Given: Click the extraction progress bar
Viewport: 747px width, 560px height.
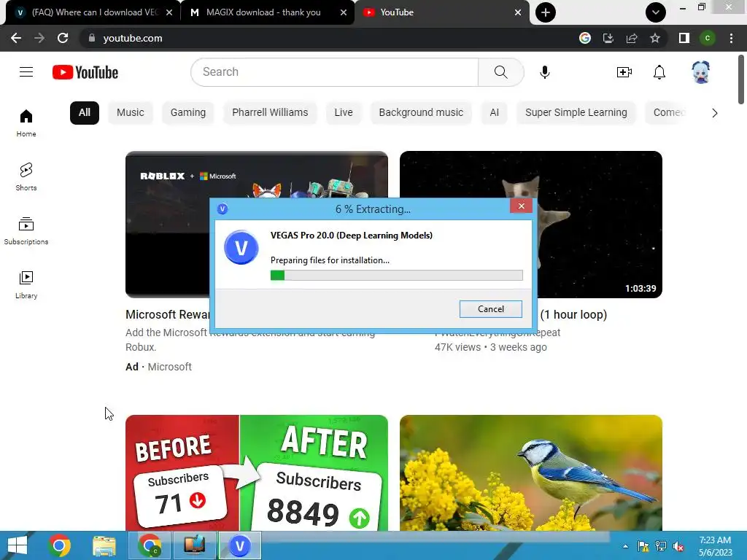Looking at the screenshot, I should tap(396, 275).
